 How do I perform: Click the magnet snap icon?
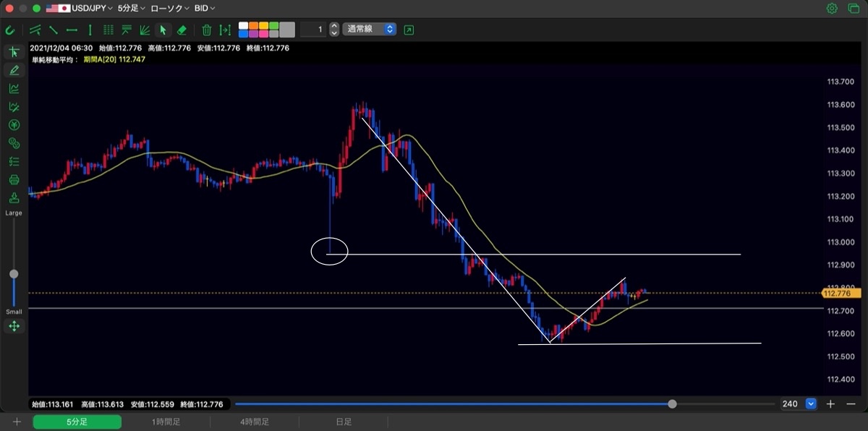[x=10, y=30]
